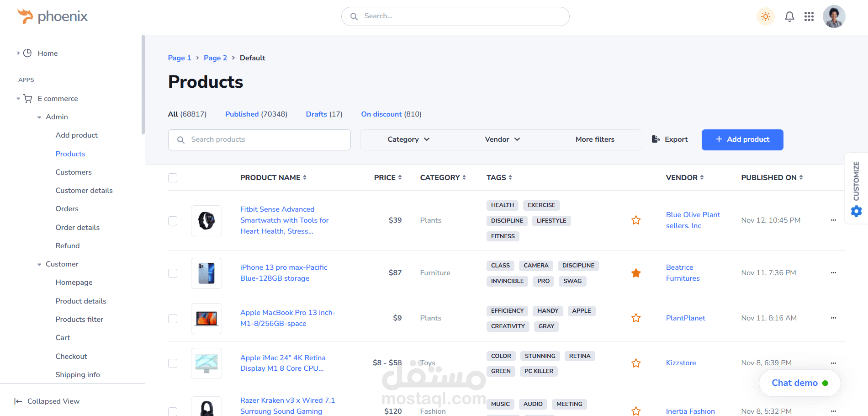The width and height of the screenshot is (868, 416).
Task: Expand the Home sidebar item arrow
Action: pos(18,53)
